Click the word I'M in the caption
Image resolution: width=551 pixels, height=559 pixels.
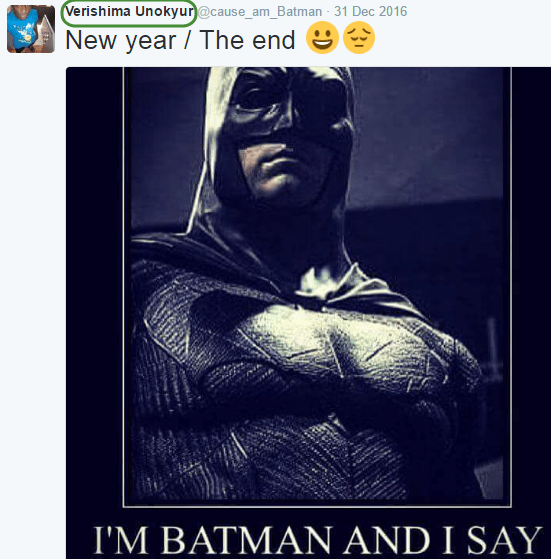pos(121,540)
